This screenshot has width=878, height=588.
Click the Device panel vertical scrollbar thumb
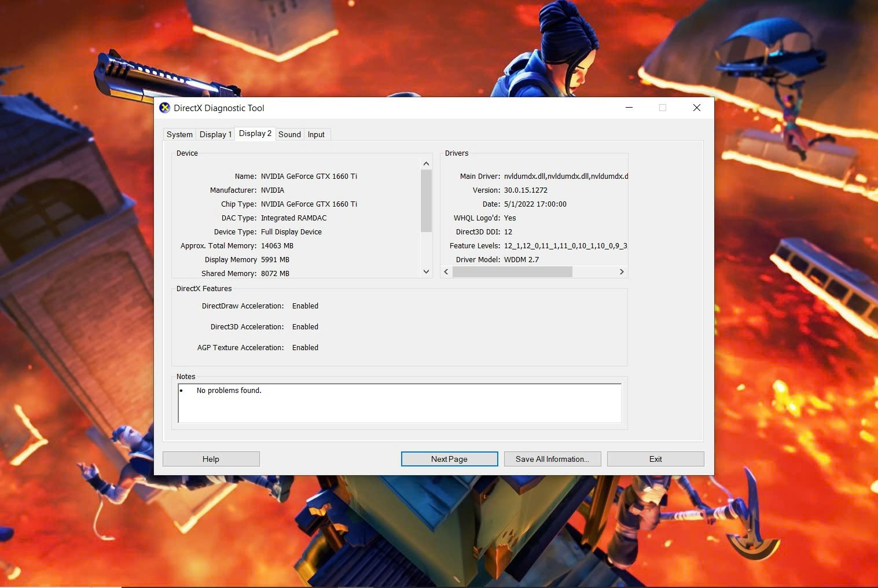click(x=427, y=200)
